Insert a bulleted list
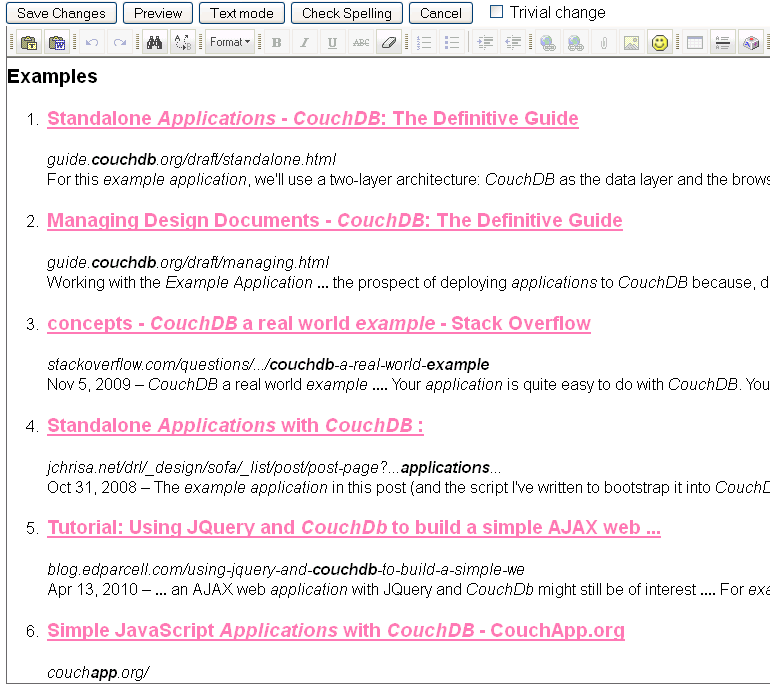 click(x=452, y=43)
